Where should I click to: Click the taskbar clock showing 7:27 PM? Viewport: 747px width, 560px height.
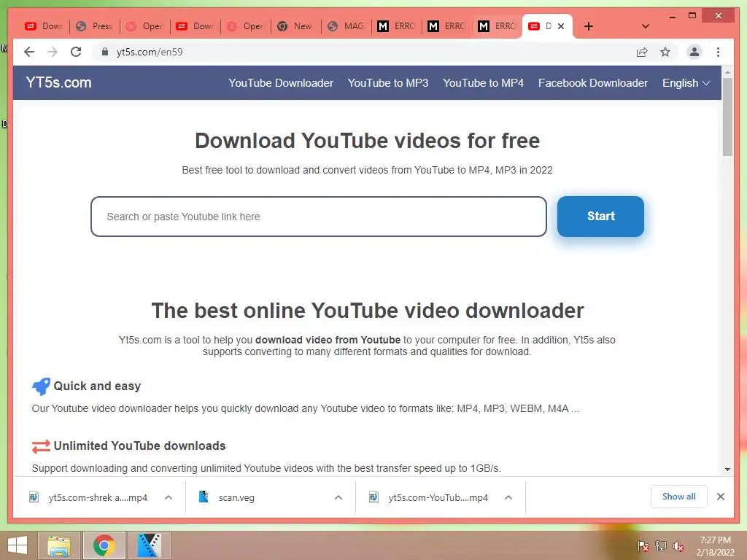click(x=715, y=546)
